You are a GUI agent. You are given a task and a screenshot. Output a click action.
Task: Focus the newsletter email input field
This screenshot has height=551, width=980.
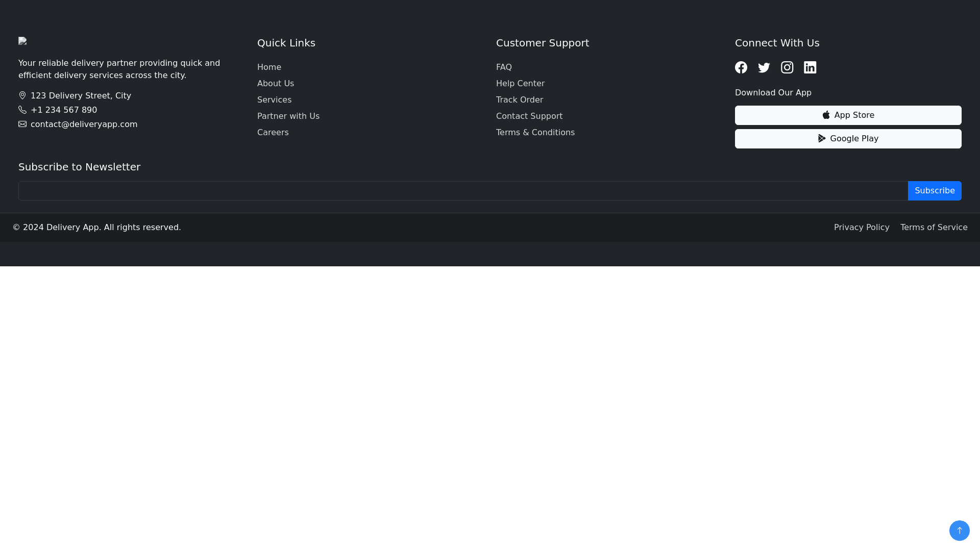tap(463, 191)
